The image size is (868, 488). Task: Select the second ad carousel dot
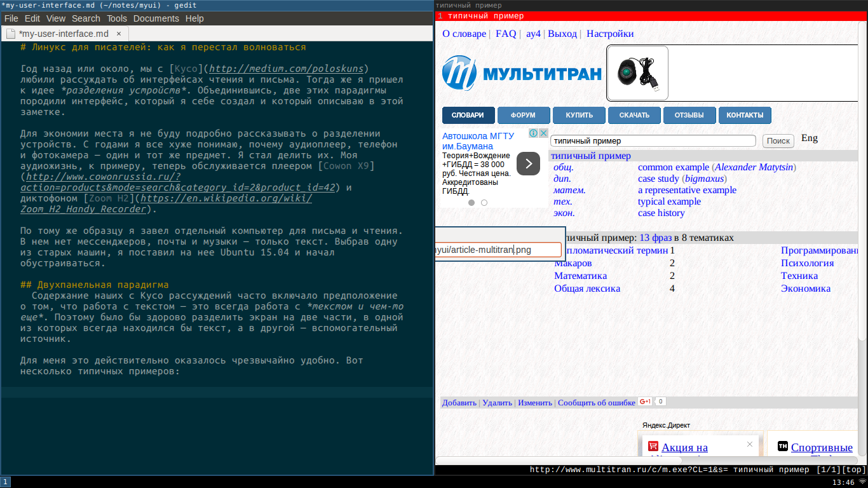484,203
